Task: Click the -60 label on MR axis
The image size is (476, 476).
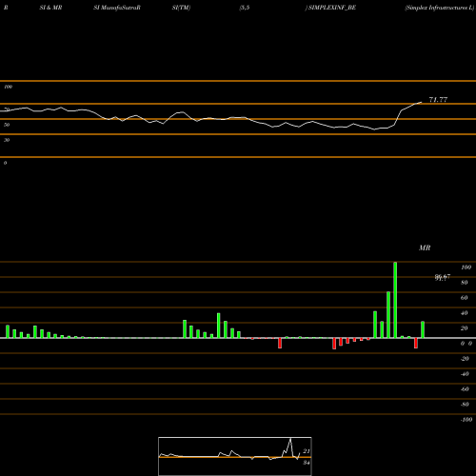Action: tap(465, 389)
